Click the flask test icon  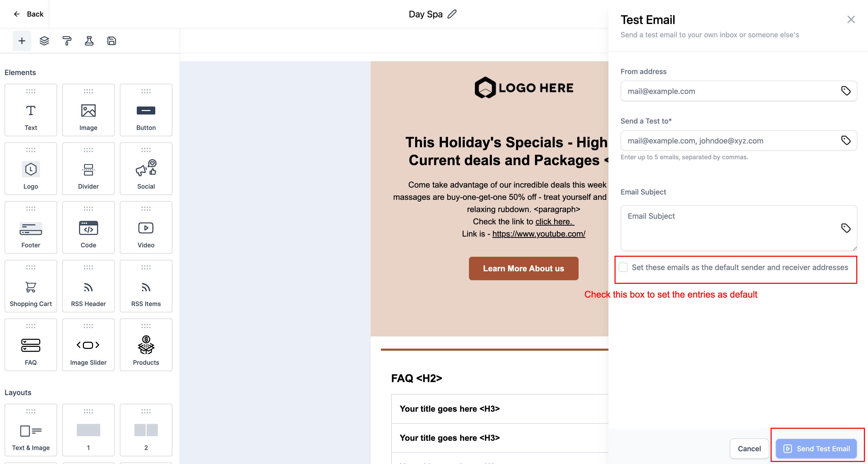(89, 41)
